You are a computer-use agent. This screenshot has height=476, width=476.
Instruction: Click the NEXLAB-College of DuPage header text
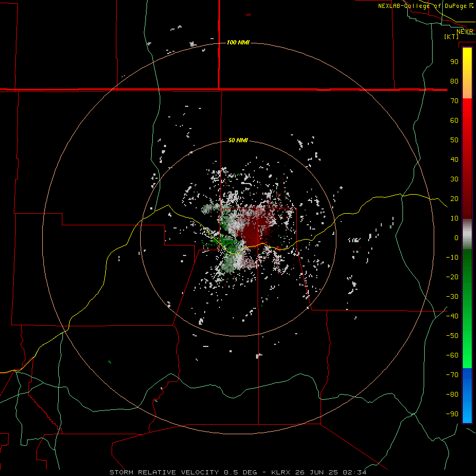tap(426, 6)
